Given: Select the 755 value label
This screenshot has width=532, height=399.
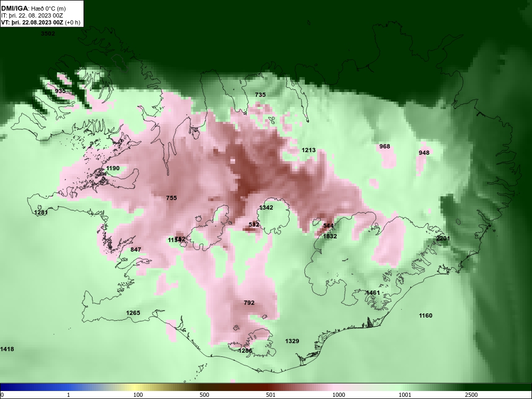Looking at the screenshot, I should click(171, 198).
